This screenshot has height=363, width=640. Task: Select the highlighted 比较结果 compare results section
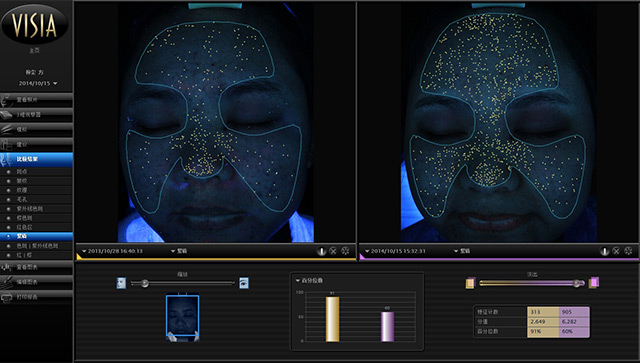click(x=36, y=159)
